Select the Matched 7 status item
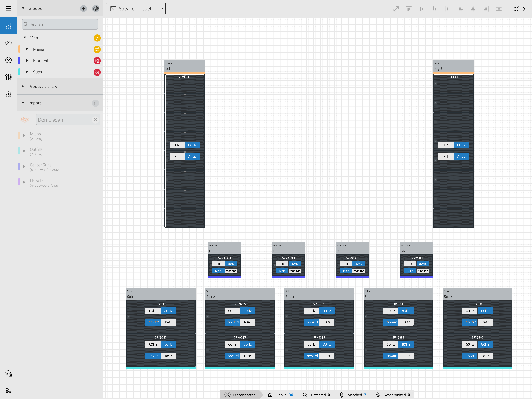Viewport: 532px width, 399px height. click(353, 395)
